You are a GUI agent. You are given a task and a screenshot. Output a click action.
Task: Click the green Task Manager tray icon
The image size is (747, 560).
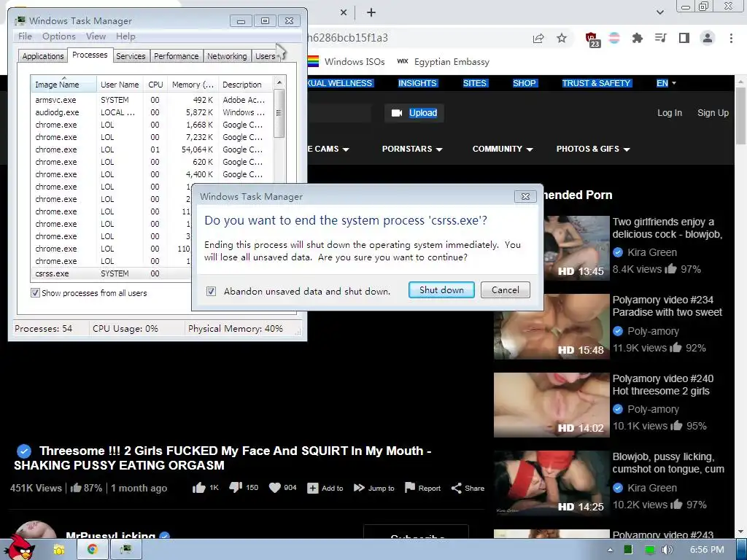click(628, 550)
